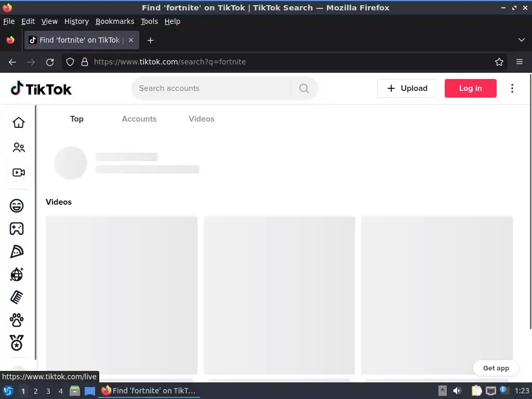
Task: Open the Firefox hamburger application menu
Action: 520,62
